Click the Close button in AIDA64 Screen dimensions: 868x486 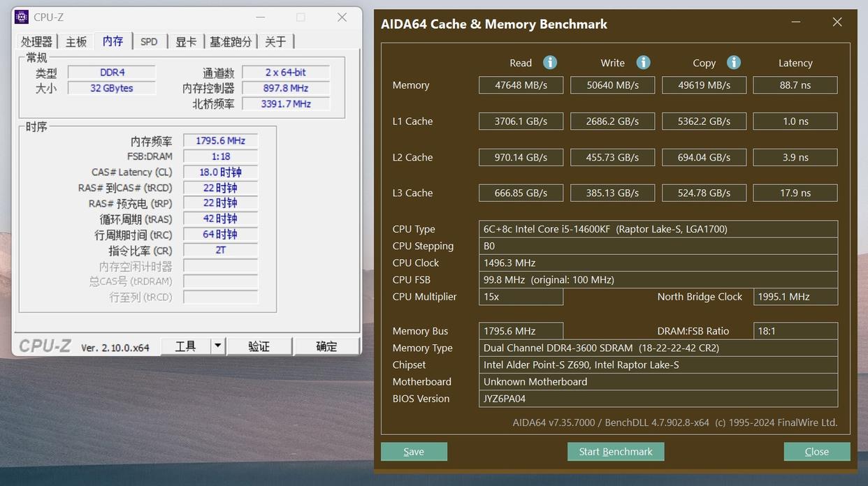pyautogui.click(x=817, y=452)
